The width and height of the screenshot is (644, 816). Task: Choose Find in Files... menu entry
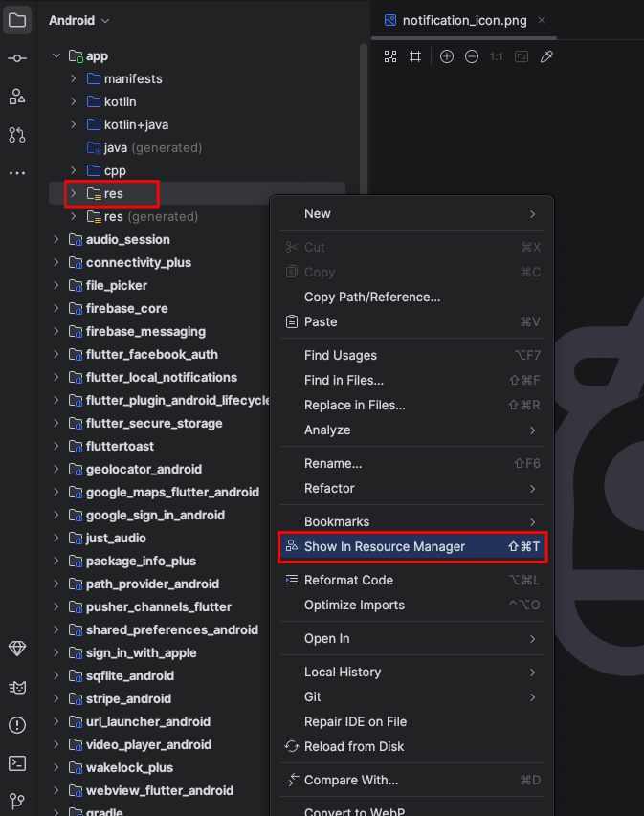[411, 381]
